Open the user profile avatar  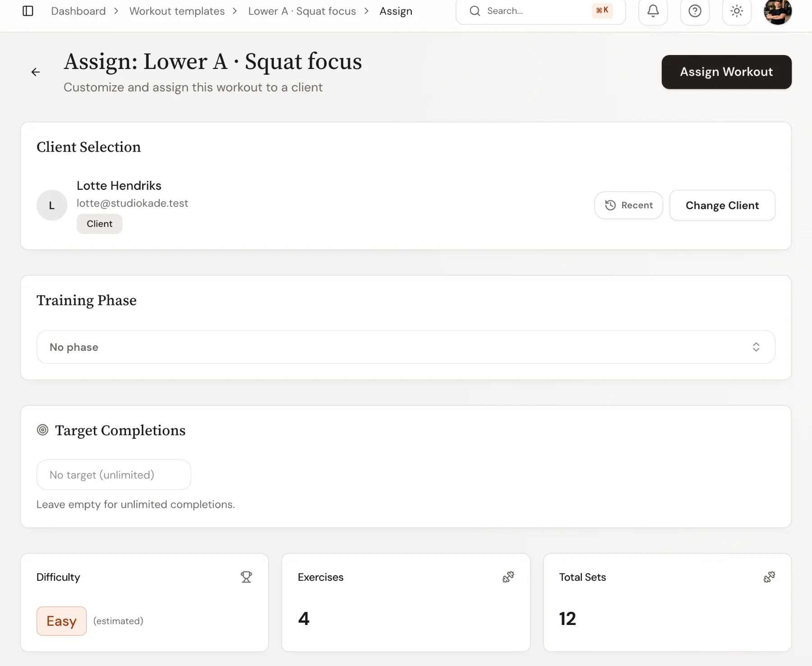(778, 11)
